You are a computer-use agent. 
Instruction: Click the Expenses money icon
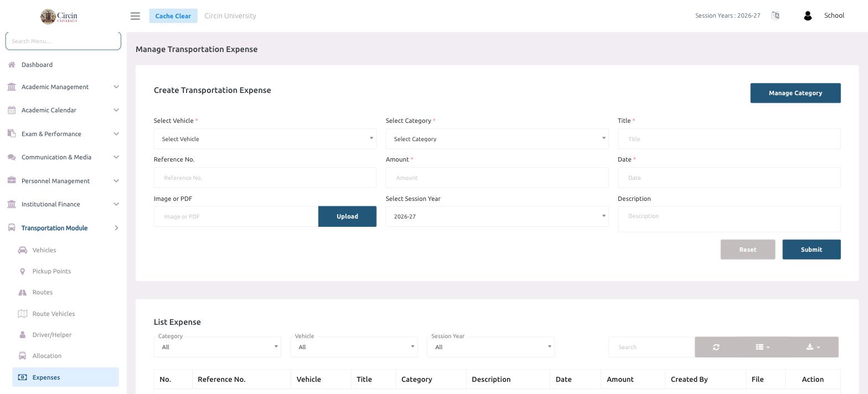tap(23, 377)
